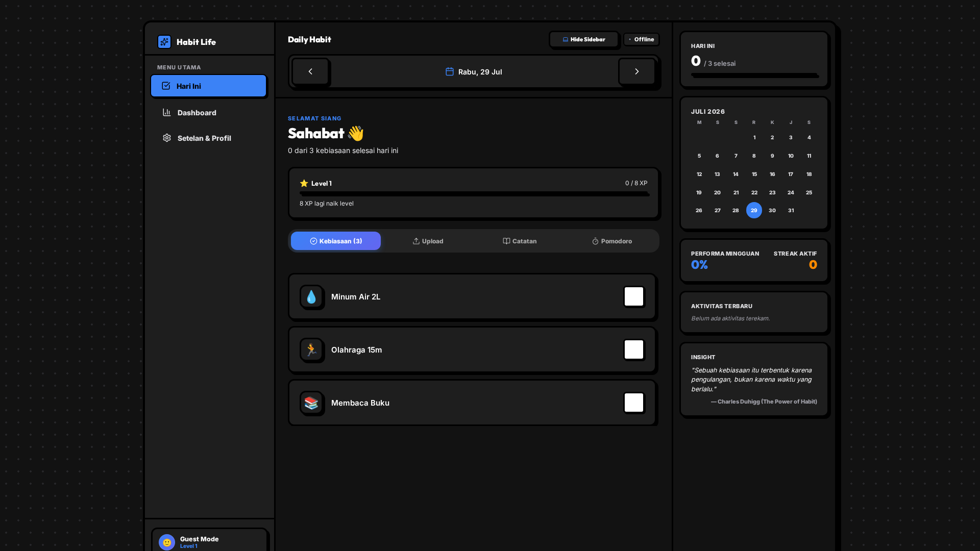980x551 pixels.
Task: Click the water drop icon for Minum Air 2L
Action: pyautogui.click(x=311, y=297)
